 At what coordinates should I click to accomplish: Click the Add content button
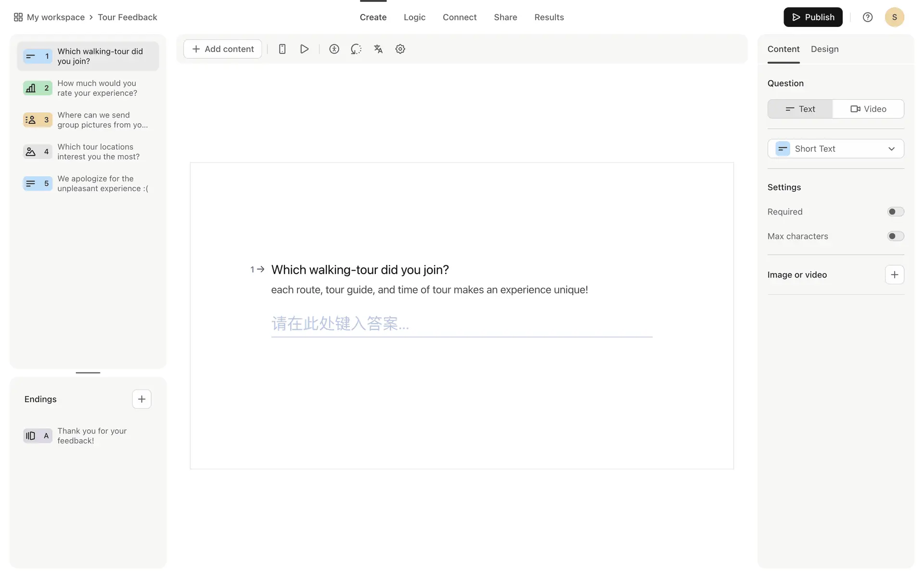(x=223, y=49)
